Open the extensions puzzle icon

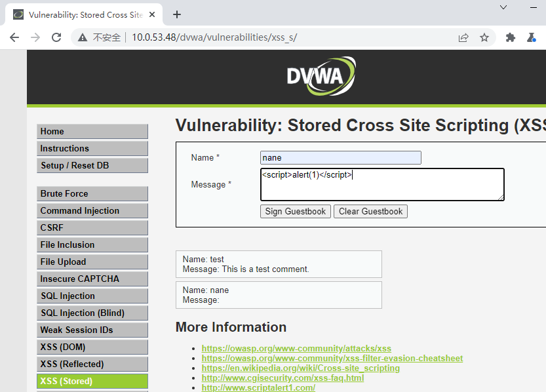pos(510,37)
